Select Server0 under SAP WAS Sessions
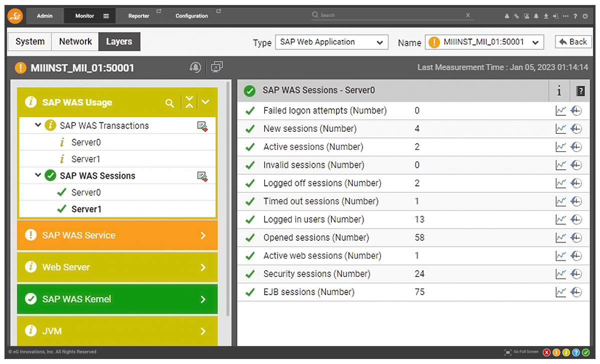600x364 pixels. (x=86, y=192)
